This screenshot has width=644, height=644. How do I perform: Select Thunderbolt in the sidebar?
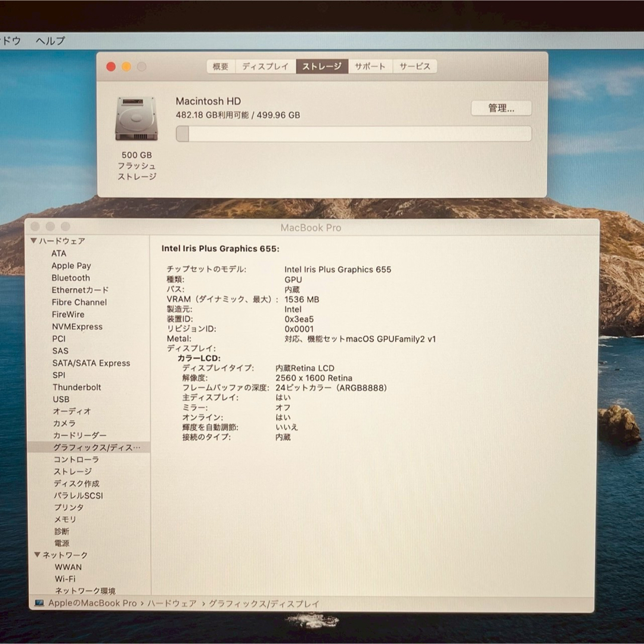pyautogui.click(x=77, y=388)
